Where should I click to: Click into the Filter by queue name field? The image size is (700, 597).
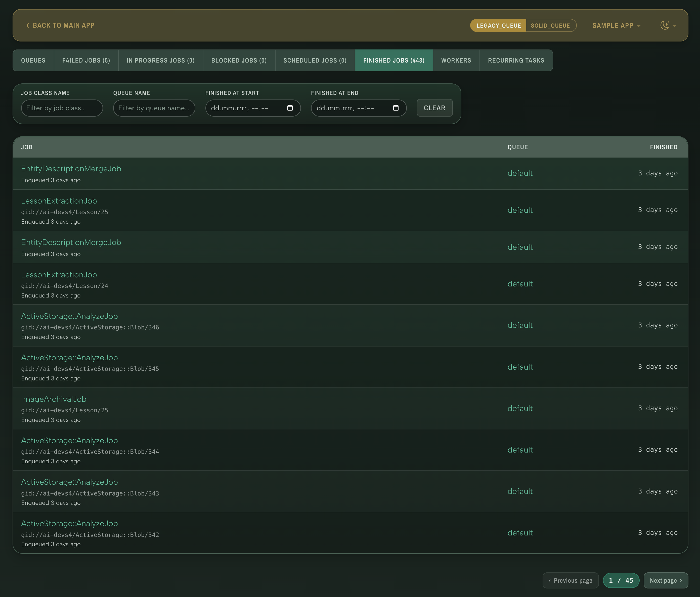coord(154,108)
